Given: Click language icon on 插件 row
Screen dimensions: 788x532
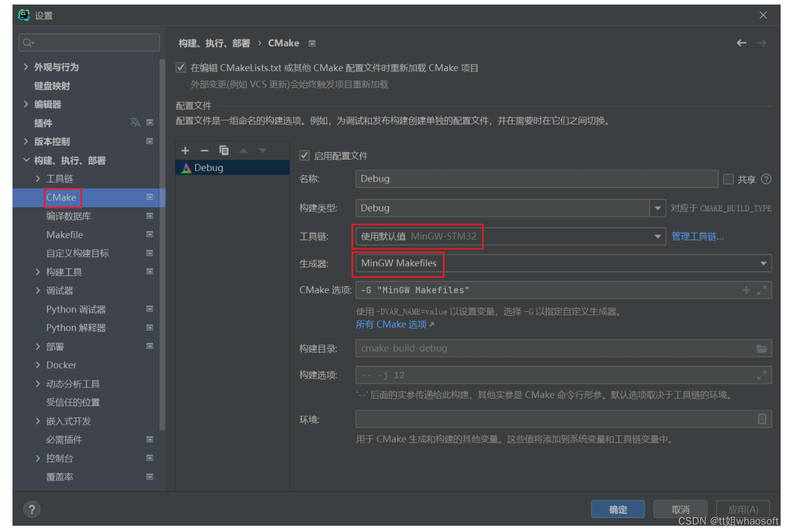Looking at the screenshot, I should [x=135, y=122].
